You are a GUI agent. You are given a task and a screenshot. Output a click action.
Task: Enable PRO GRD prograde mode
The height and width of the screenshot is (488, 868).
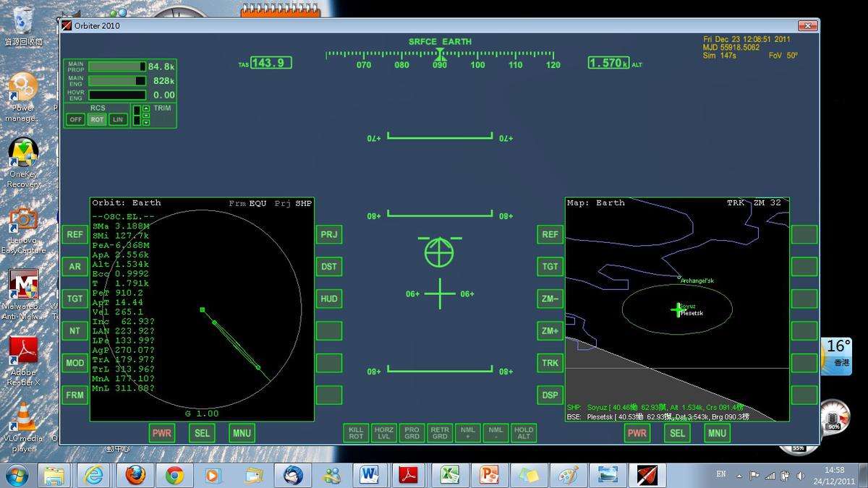[x=412, y=433]
